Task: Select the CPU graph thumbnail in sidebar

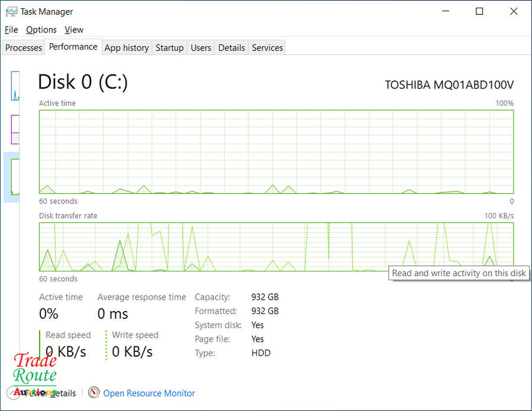Action: tap(15, 86)
